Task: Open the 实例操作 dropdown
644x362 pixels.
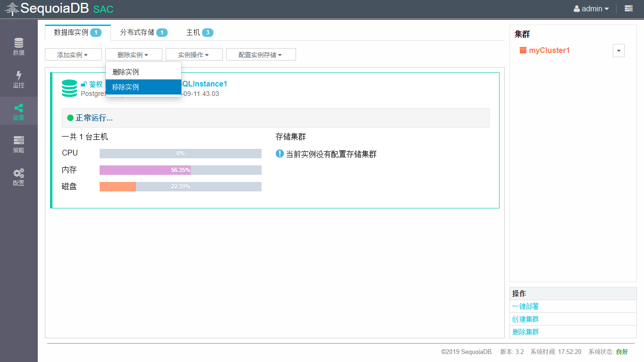Action: [x=194, y=55]
